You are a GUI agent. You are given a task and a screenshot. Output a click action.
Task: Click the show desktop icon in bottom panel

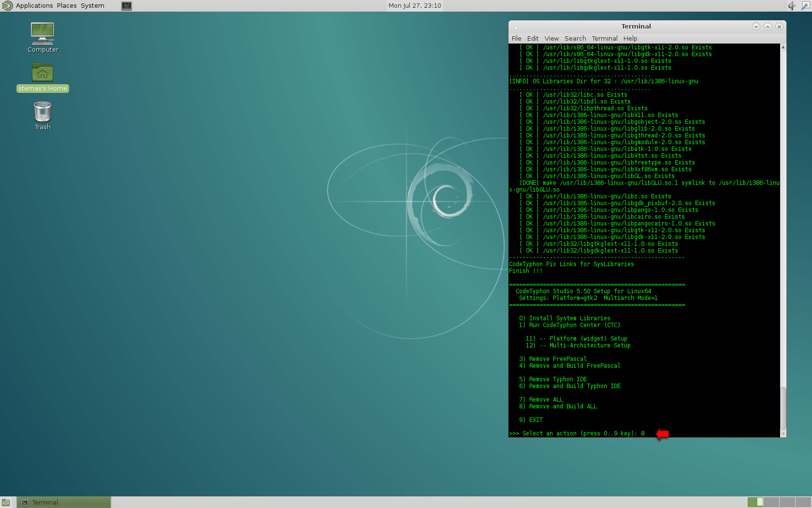coord(6,503)
